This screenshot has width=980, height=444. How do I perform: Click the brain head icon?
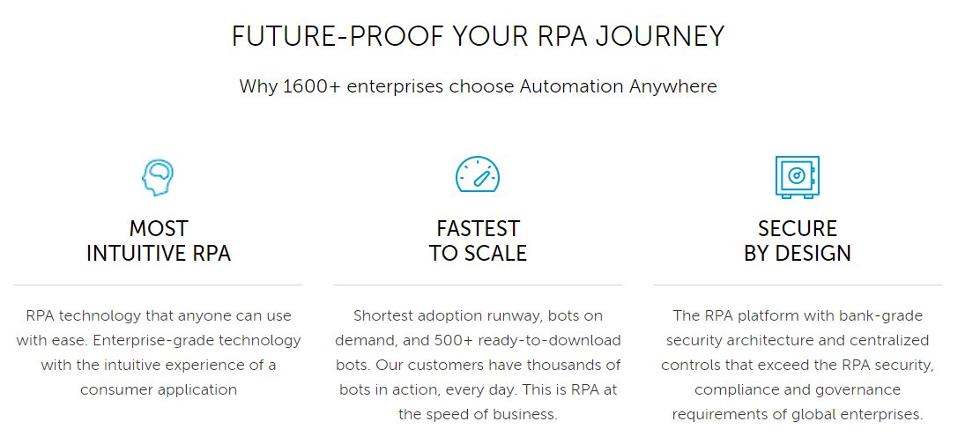[x=158, y=177]
